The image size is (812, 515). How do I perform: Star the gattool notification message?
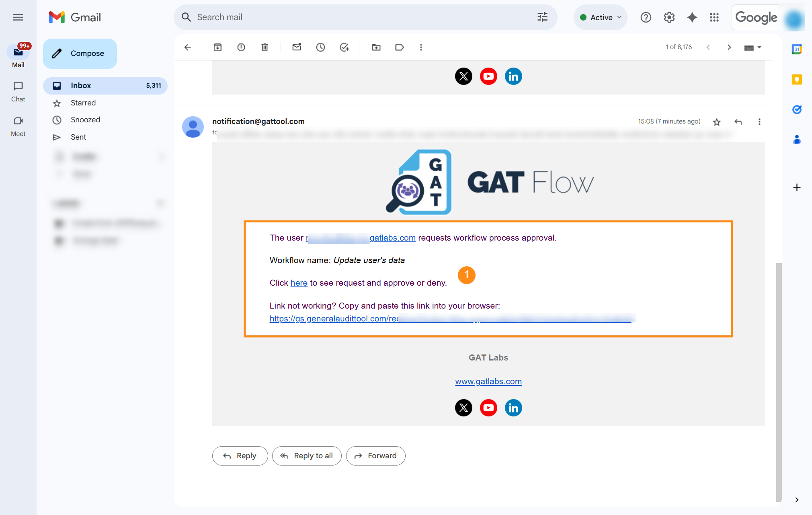(717, 122)
